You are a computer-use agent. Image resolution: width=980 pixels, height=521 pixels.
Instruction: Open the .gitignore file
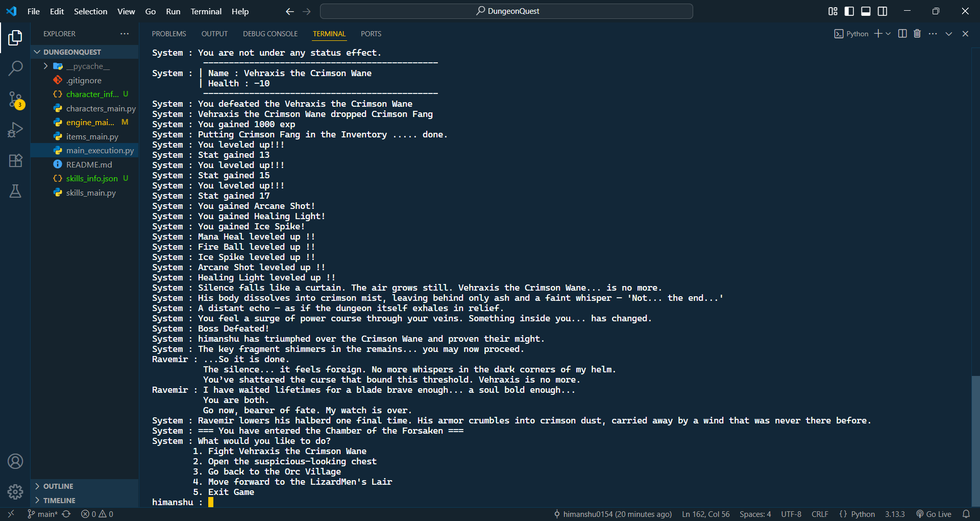pyautogui.click(x=85, y=80)
